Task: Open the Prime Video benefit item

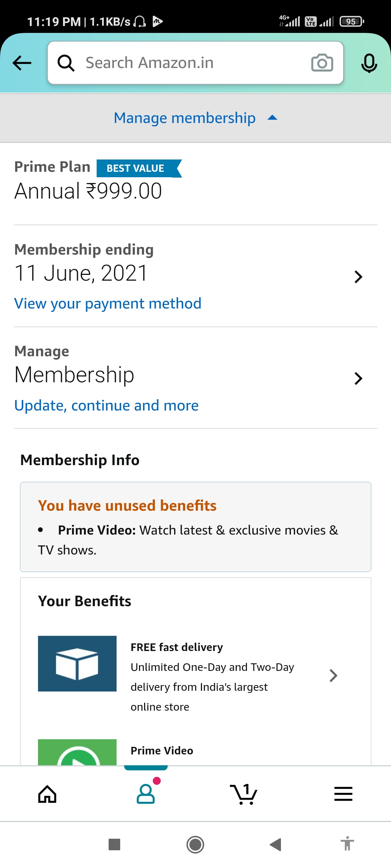Action: coord(162,751)
